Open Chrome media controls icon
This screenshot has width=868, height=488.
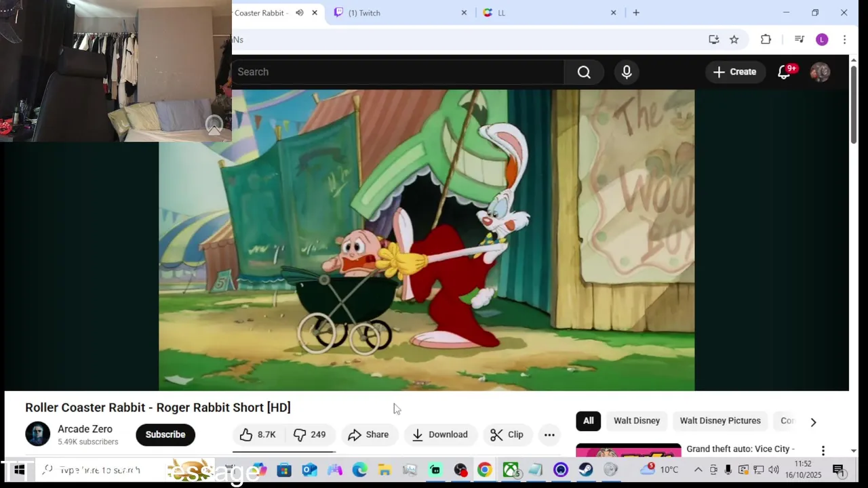(x=799, y=39)
